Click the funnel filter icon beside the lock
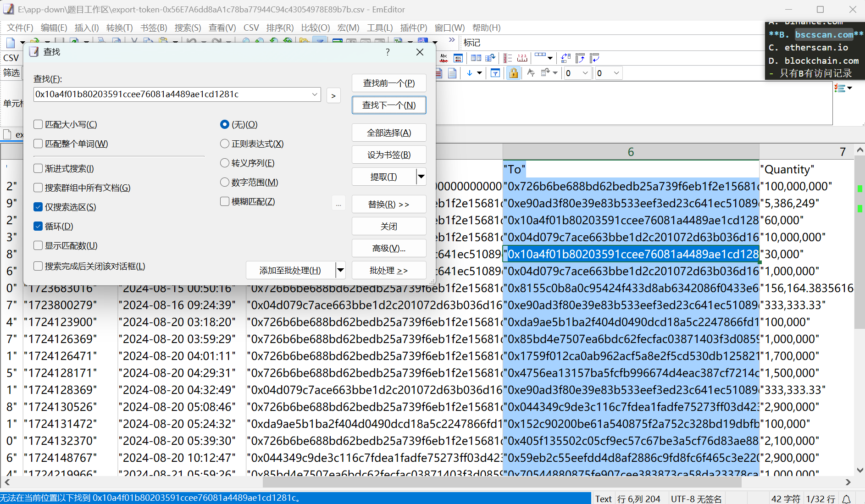 tap(495, 73)
